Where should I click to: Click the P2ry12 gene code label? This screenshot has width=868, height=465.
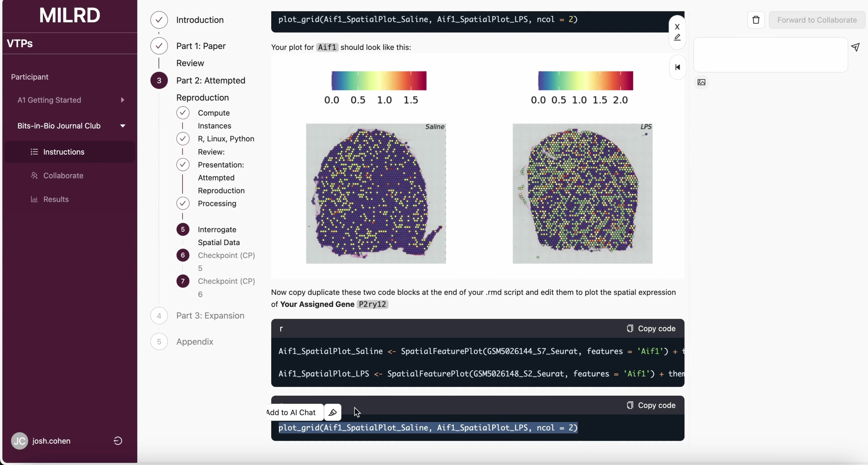coord(372,304)
